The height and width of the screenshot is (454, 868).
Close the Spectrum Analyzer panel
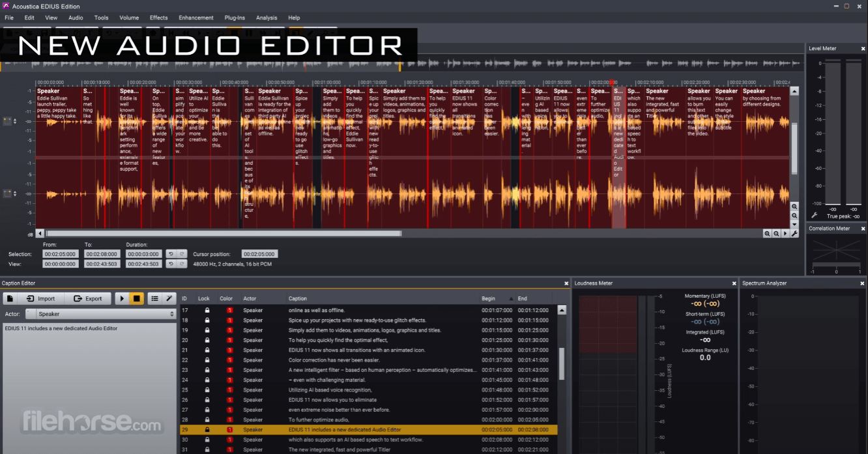(x=862, y=283)
